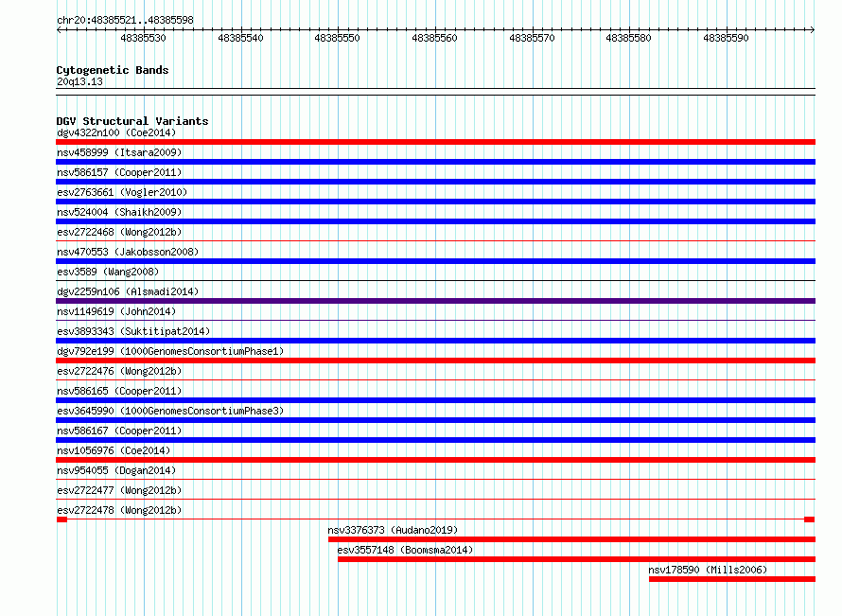The width and height of the screenshot is (842, 616).
Task: Click ruler position 48385560
Action: [434, 38]
